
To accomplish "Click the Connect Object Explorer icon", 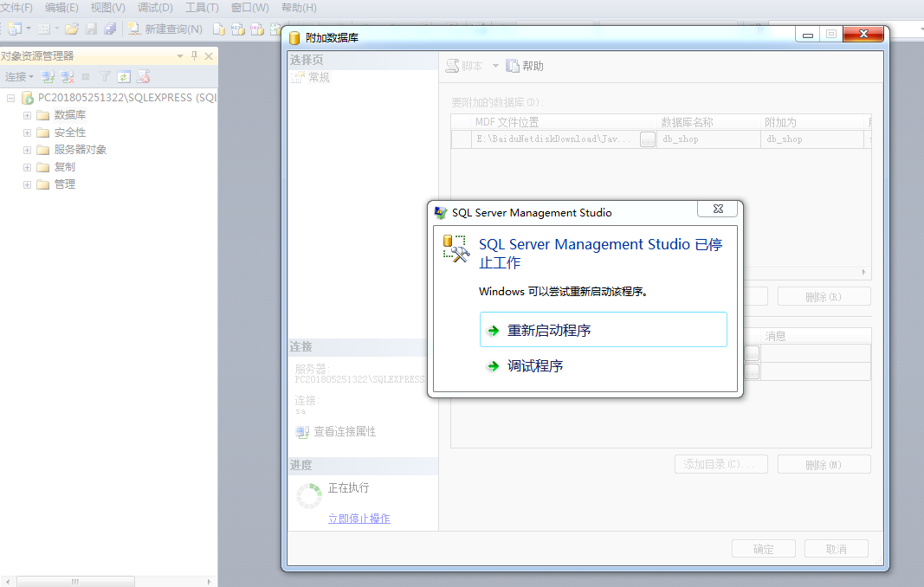I will click(48, 76).
